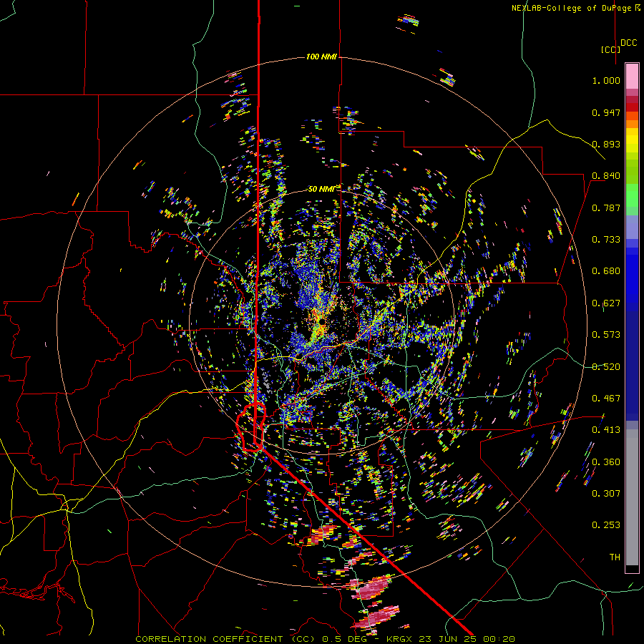Viewport: 644px width, 644px height.
Task: Select the 1.000 value on the color scale
Action: click(x=606, y=80)
